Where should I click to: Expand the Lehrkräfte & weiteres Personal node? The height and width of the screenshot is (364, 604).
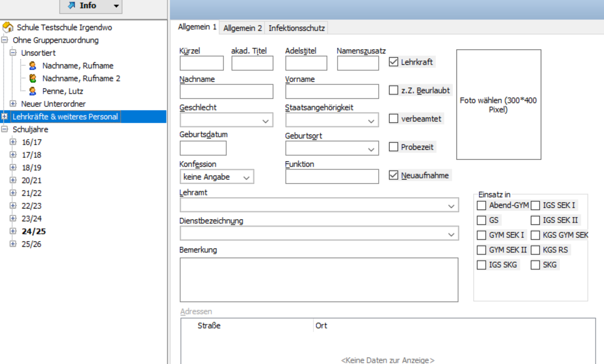coord(4,117)
